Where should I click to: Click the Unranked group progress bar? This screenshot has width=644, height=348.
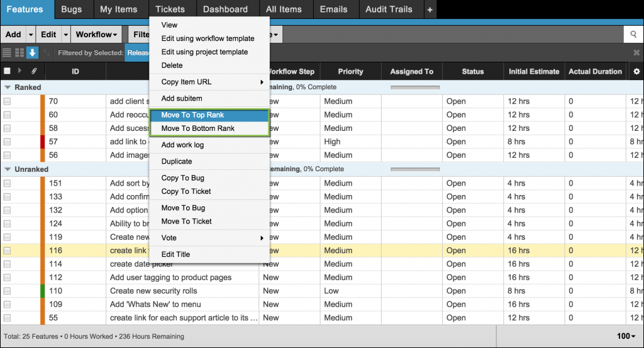tap(415, 169)
